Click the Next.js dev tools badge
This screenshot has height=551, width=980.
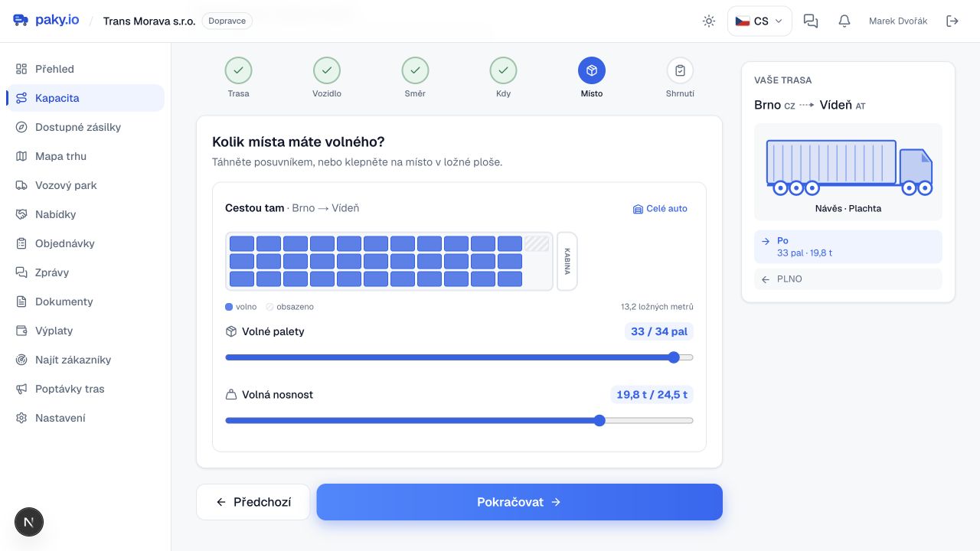point(29,522)
